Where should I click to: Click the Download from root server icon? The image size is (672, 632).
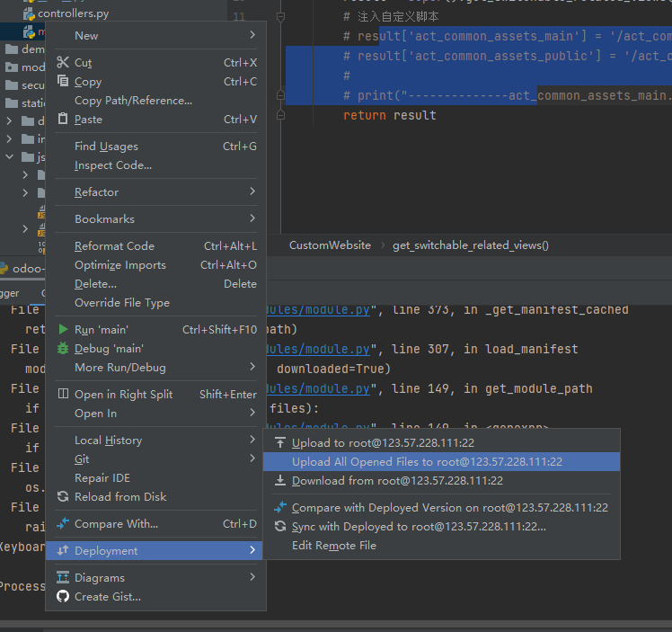pos(280,481)
